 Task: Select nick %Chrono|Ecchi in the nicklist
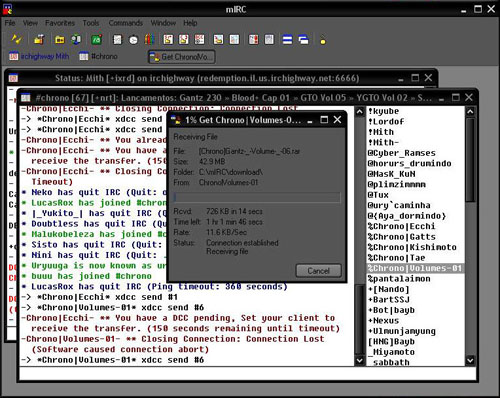401,226
